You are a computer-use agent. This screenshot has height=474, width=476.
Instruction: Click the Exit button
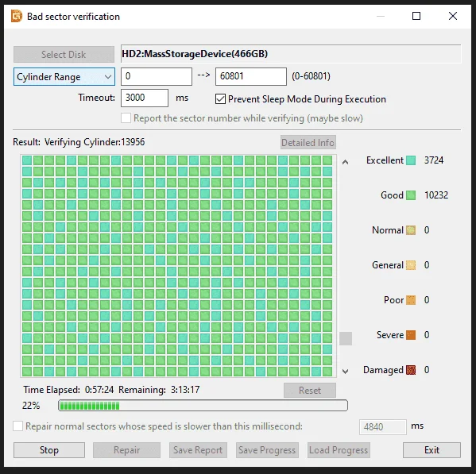[x=431, y=450]
